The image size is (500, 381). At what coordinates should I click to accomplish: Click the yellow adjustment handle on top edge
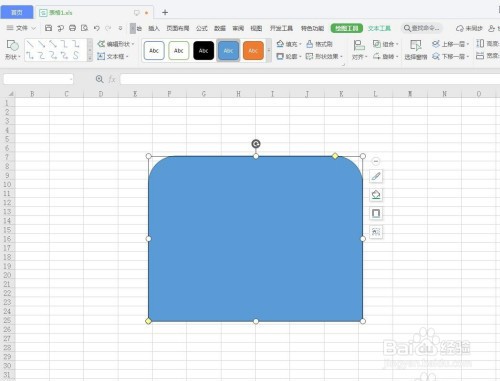tap(335, 156)
